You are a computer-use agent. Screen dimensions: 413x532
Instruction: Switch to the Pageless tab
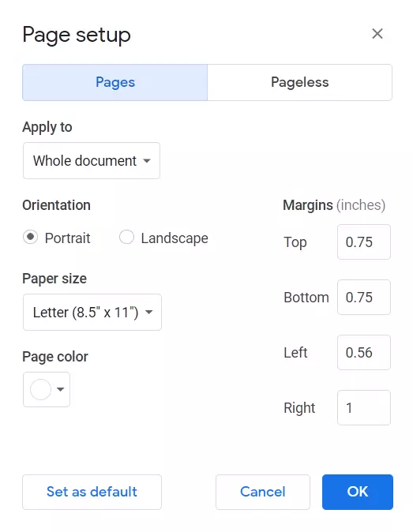coord(299,82)
